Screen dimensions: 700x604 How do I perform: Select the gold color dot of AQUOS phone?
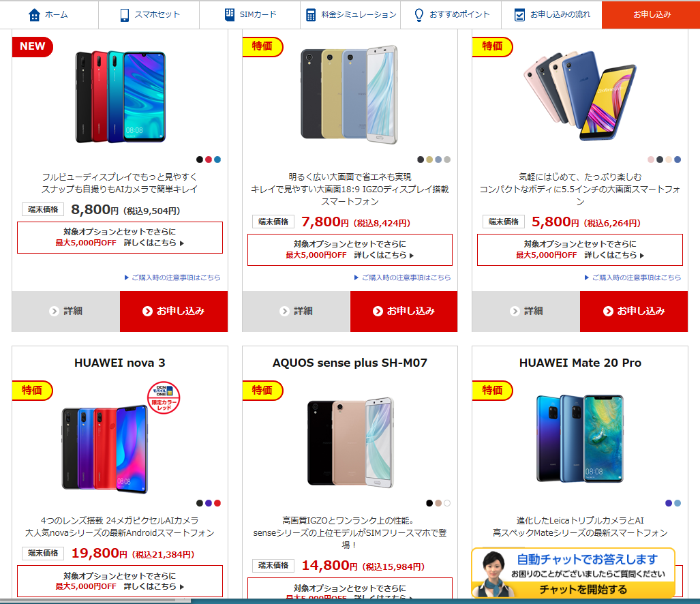pos(429,160)
